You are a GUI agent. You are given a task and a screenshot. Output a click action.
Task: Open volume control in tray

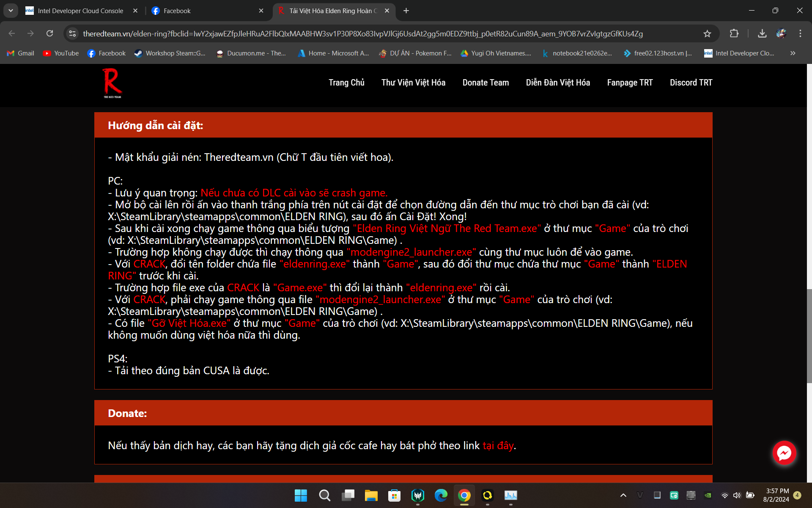pyautogui.click(x=737, y=495)
